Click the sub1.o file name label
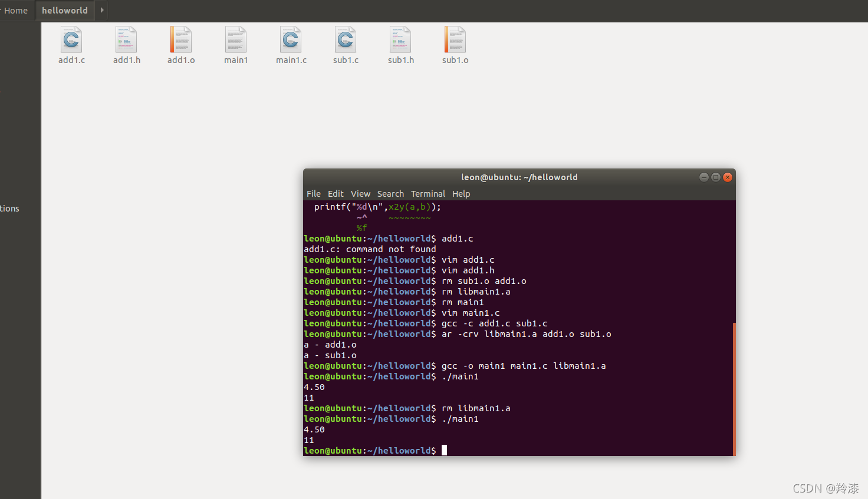The height and width of the screenshot is (499, 868). (x=455, y=60)
